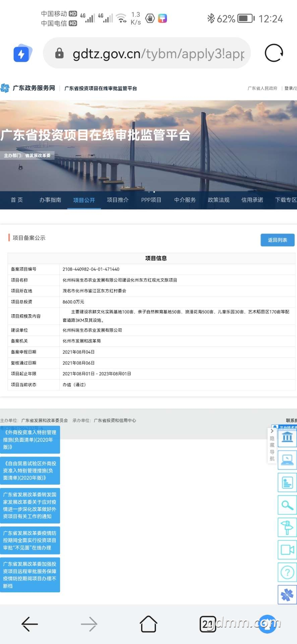Image resolution: width=297 pixels, height=644 pixels.
Task: Click the 返回列表 button
Action: click(x=278, y=240)
